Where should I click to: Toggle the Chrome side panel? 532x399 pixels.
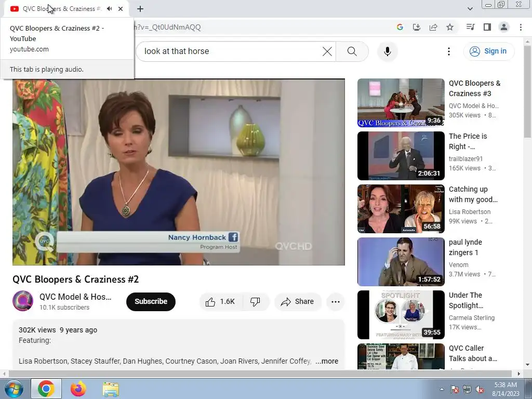click(487, 27)
